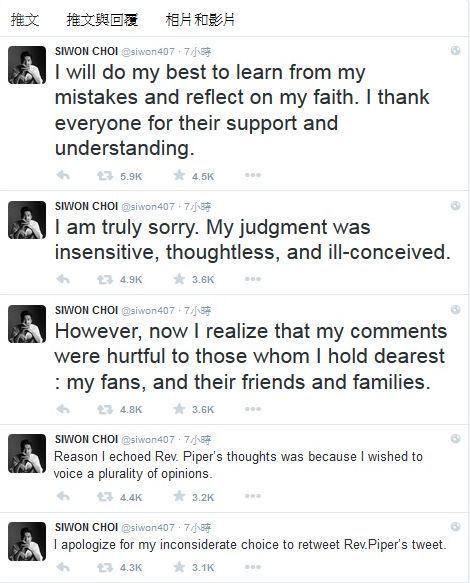Open SIWON CHOI name link on first tweet
The image size is (470, 583).
[x=86, y=51]
